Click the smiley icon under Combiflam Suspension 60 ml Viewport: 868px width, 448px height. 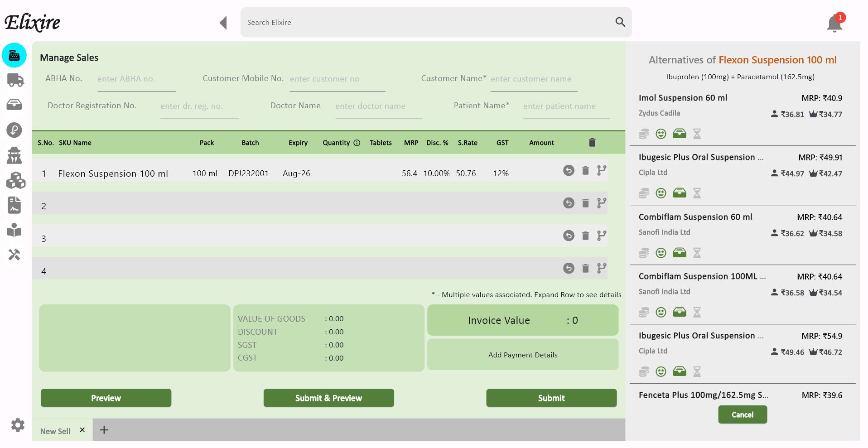(x=661, y=253)
